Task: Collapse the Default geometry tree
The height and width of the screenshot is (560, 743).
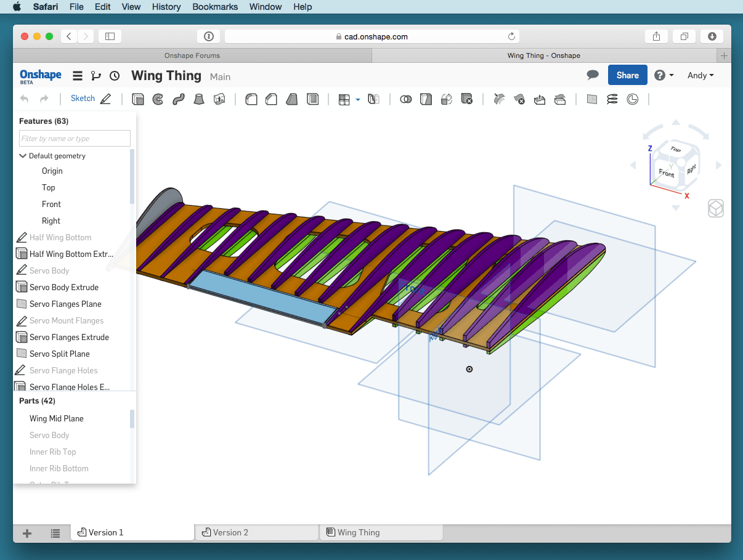Action: tap(23, 155)
